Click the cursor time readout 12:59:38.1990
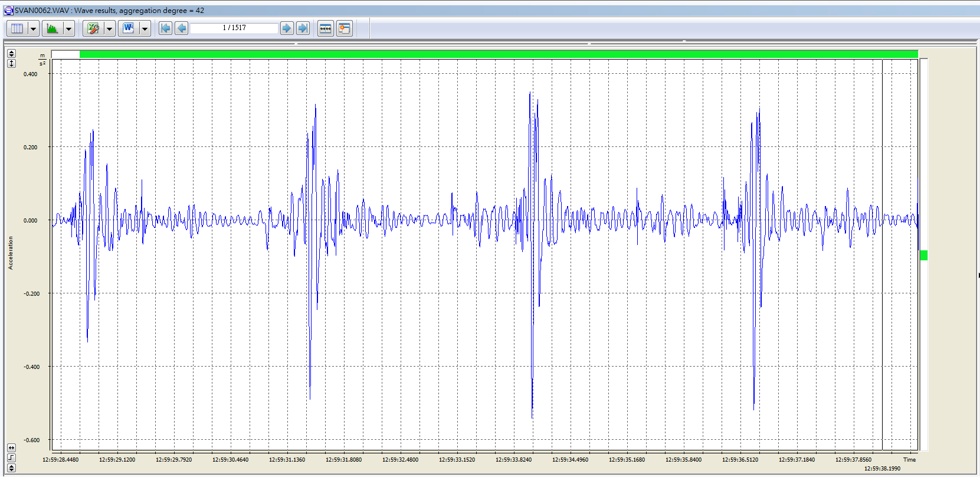 pos(883,469)
